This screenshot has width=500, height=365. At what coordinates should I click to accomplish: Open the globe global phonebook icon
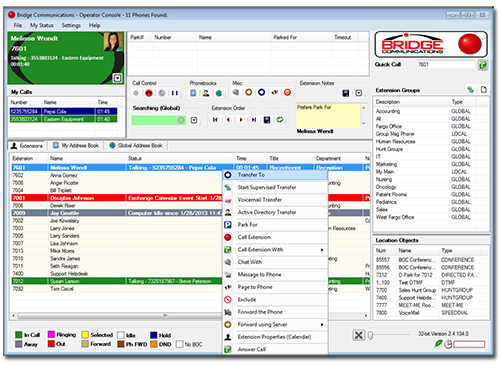tap(219, 93)
